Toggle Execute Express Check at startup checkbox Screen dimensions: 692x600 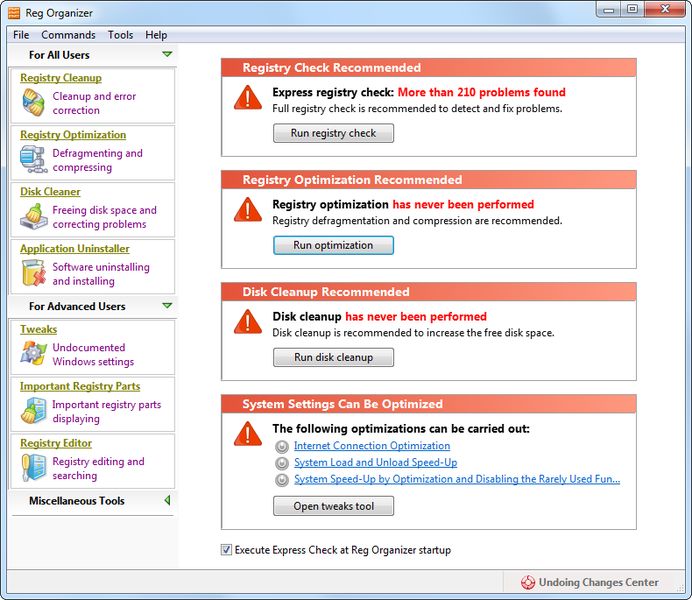pos(226,550)
